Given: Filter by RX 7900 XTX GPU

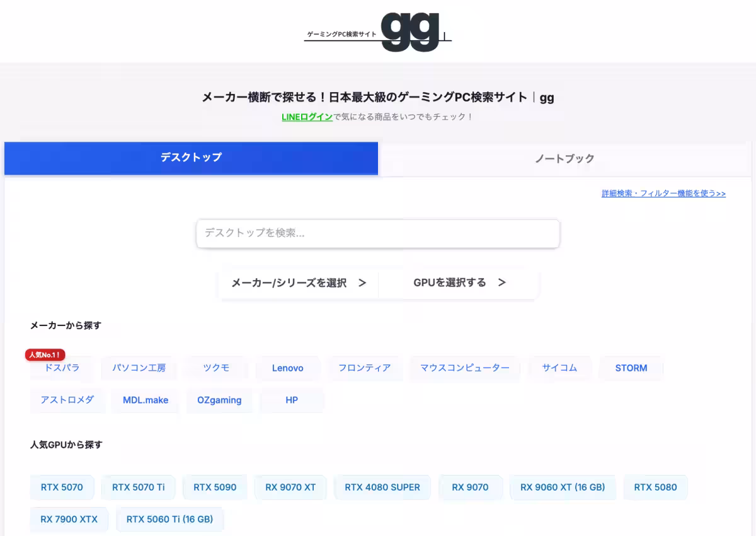Looking at the screenshot, I should coord(69,519).
